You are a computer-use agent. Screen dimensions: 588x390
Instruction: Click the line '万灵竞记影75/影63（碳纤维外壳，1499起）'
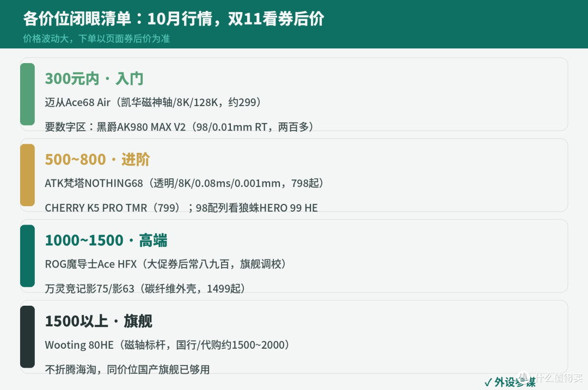(x=145, y=289)
